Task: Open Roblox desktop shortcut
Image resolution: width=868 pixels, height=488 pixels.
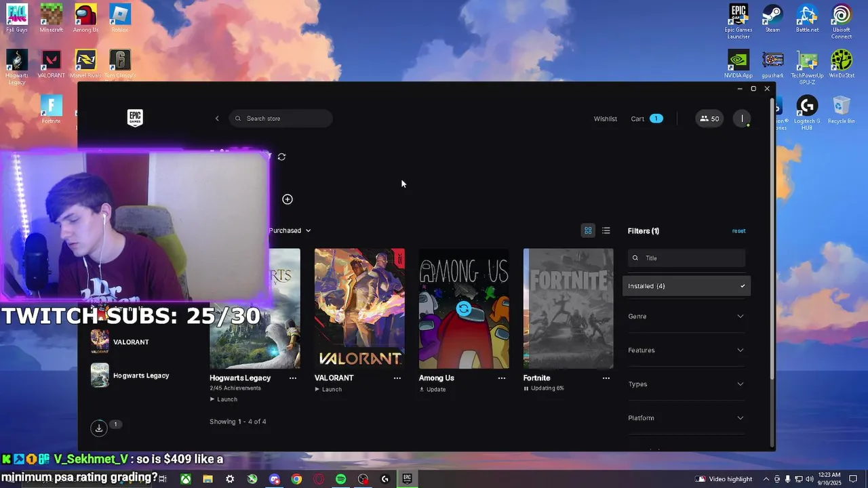Action: (119, 18)
